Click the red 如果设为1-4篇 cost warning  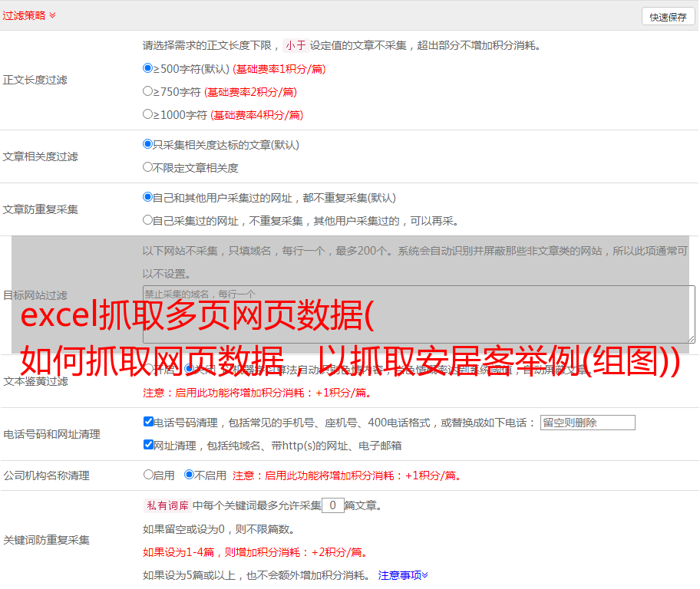(256, 552)
